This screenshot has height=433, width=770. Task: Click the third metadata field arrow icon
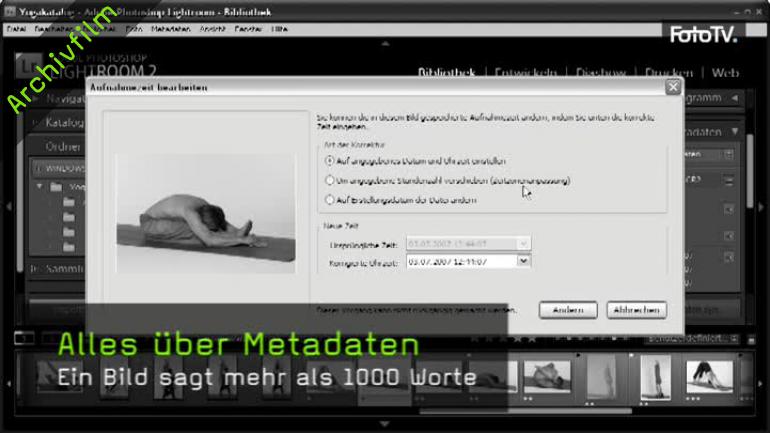[x=729, y=209]
